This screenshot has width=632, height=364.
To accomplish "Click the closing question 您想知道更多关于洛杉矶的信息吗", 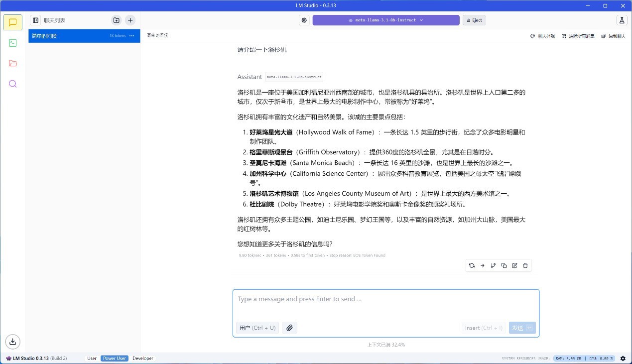I will click(285, 244).
